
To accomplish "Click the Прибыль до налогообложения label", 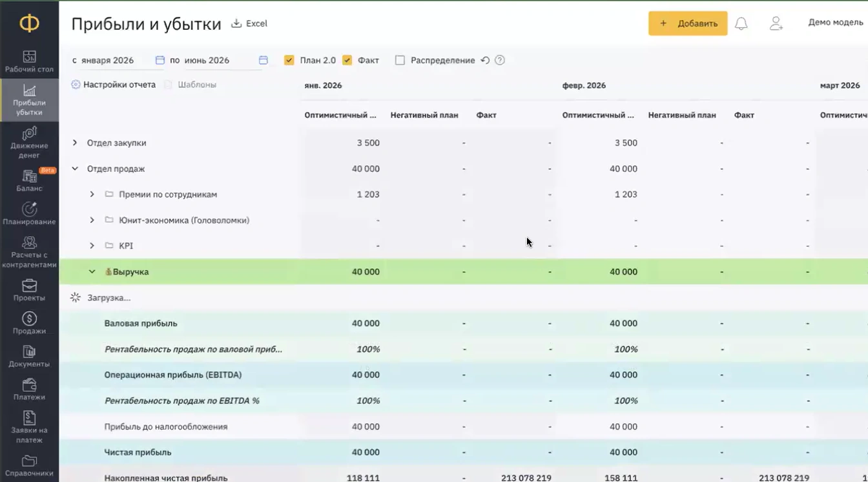I will (166, 427).
